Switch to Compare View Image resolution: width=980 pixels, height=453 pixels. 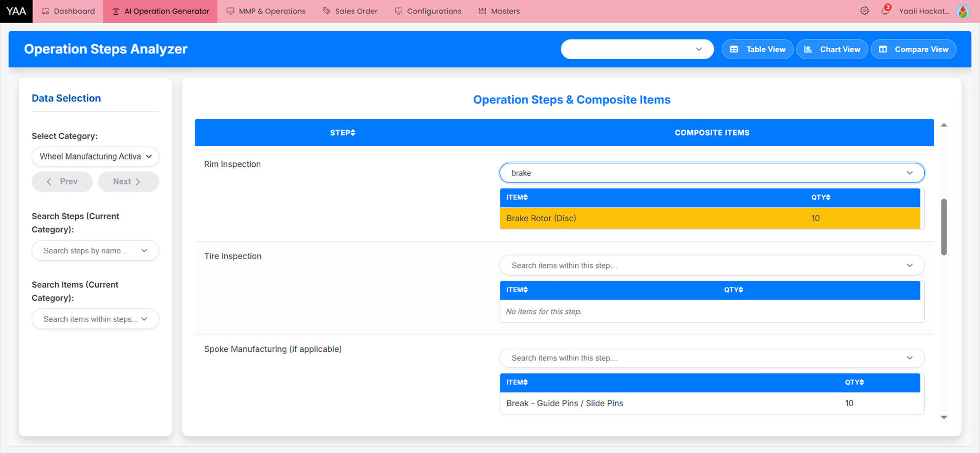click(913, 49)
